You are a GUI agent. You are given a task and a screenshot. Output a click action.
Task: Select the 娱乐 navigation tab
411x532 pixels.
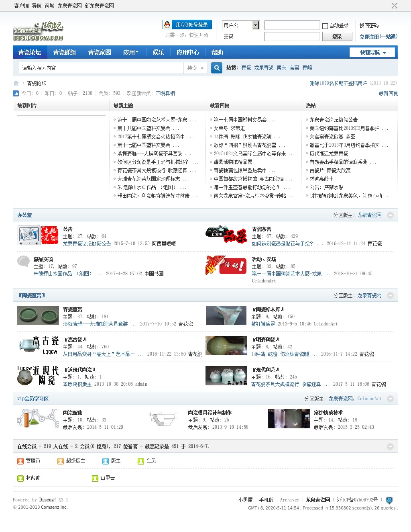point(158,52)
